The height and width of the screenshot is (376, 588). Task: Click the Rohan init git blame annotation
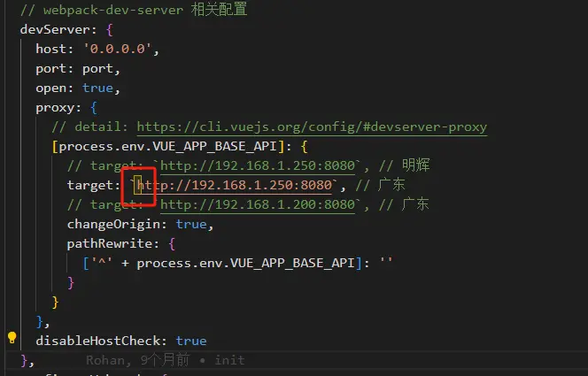pyautogui.click(x=165, y=360)
